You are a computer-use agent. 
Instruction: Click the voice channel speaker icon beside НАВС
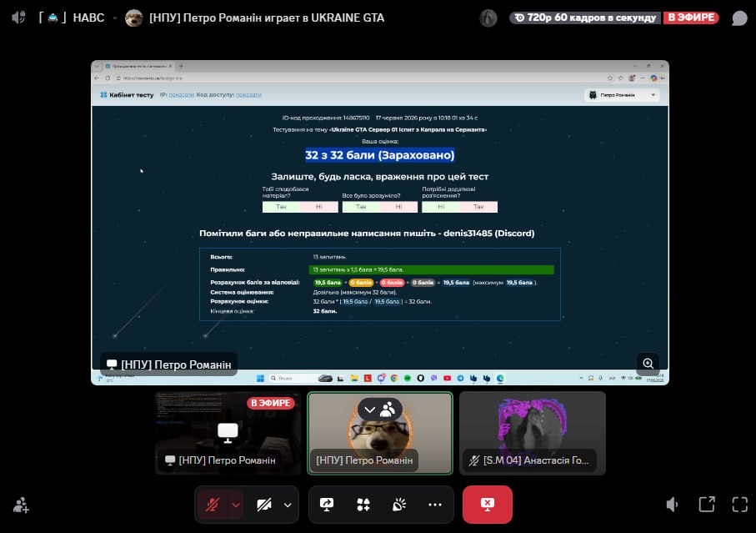(18, 18)
